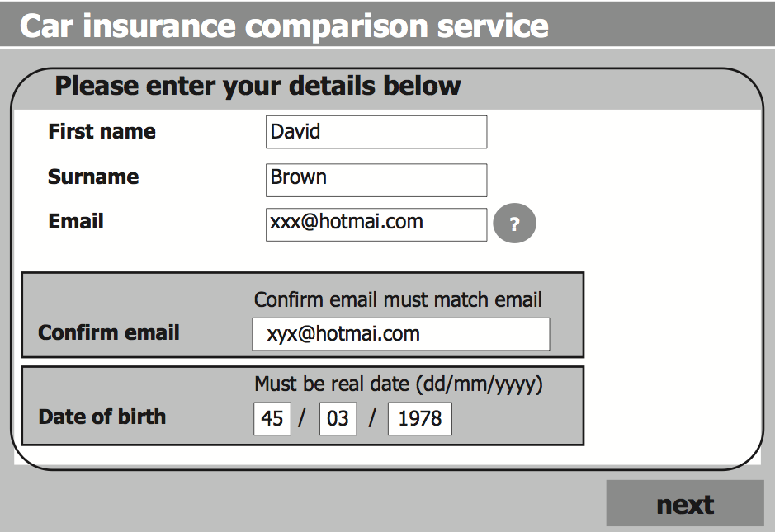Click the slash between day and month boxes
775x532 pixels.
[302, 418]
